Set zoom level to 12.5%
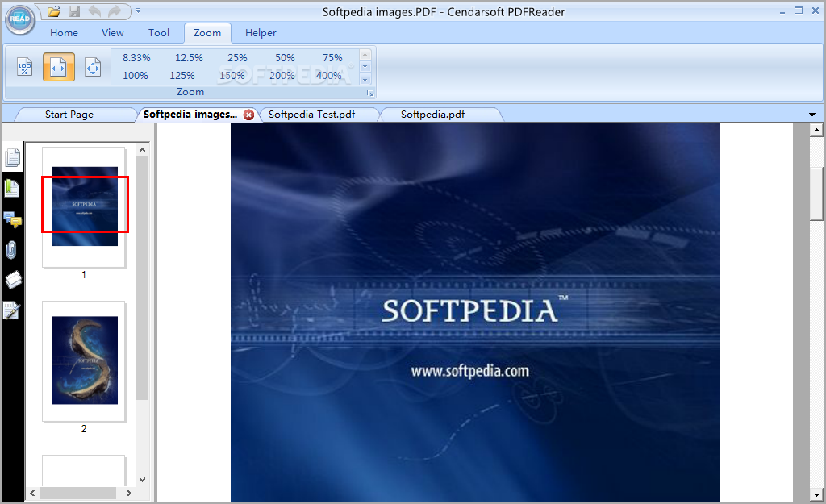Screen dimensions: 826x504 [189, 57]
